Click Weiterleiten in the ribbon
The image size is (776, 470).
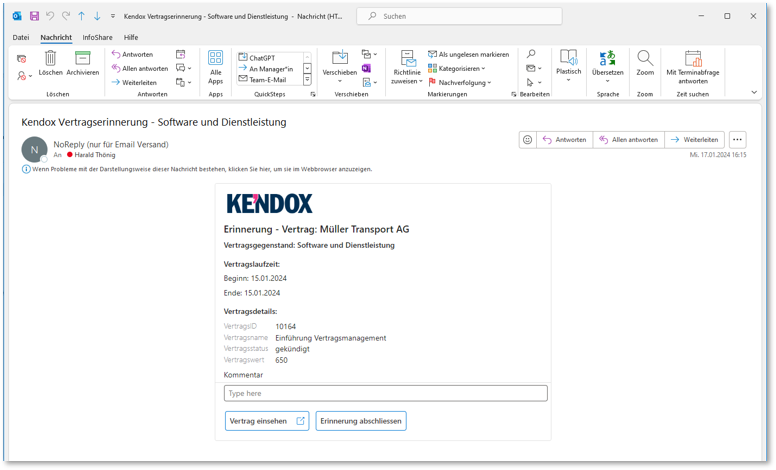(134, 82)
